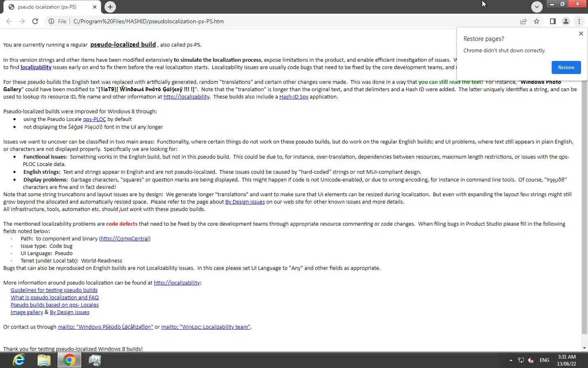Viewport: 588px width, 368px height.
Task: Open the http://CompCentral link
Action: 125,238
